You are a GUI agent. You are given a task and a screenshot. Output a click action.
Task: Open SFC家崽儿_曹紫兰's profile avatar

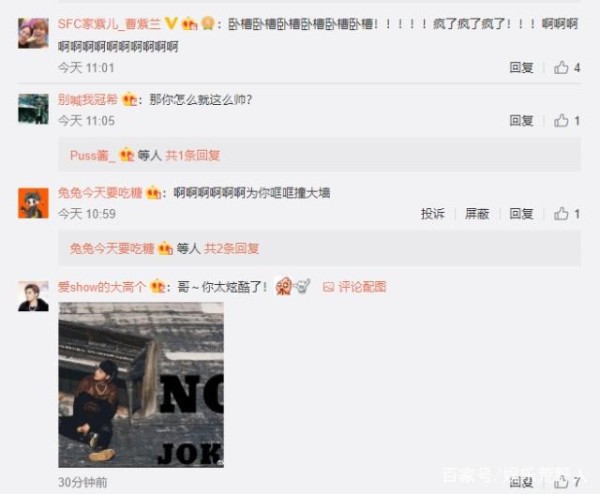click(x=33, y=33)
